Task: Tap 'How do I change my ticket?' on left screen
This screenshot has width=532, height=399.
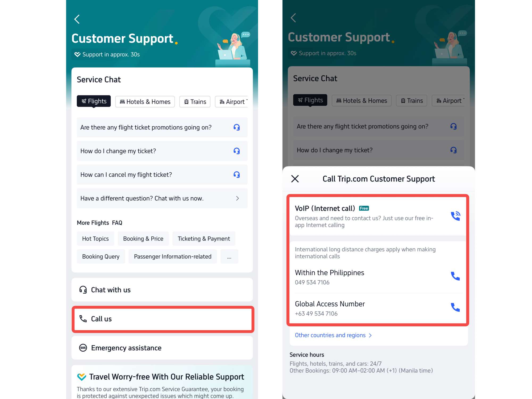Action: (162, 151)
